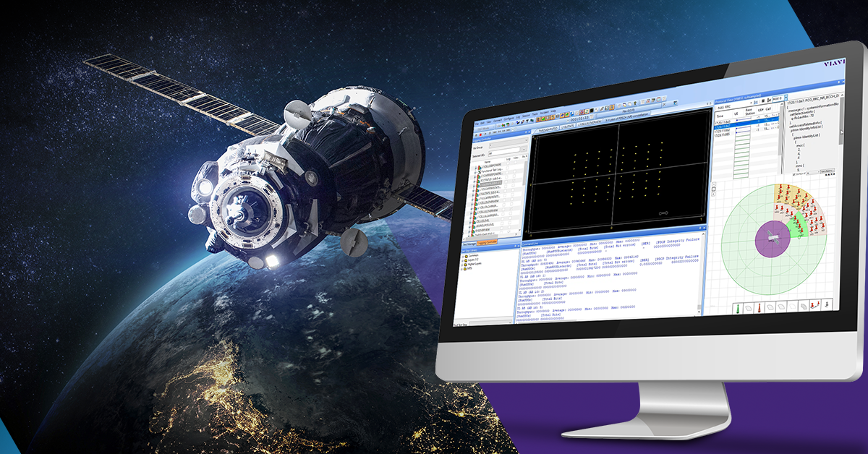The height and width of the screenshot is (454, 868).
Task: Switch to the Logging Controller tab
Action: (487, 242)
